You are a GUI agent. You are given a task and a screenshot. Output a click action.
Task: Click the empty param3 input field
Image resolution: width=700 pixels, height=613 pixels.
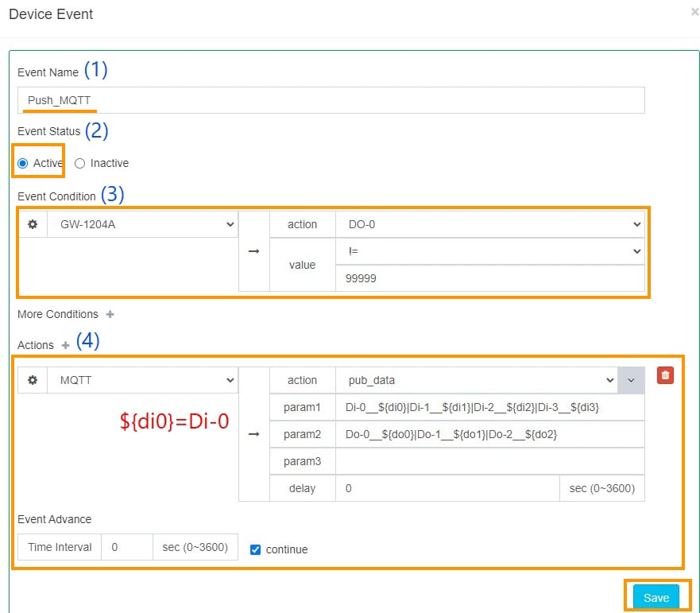pos(489,461)
